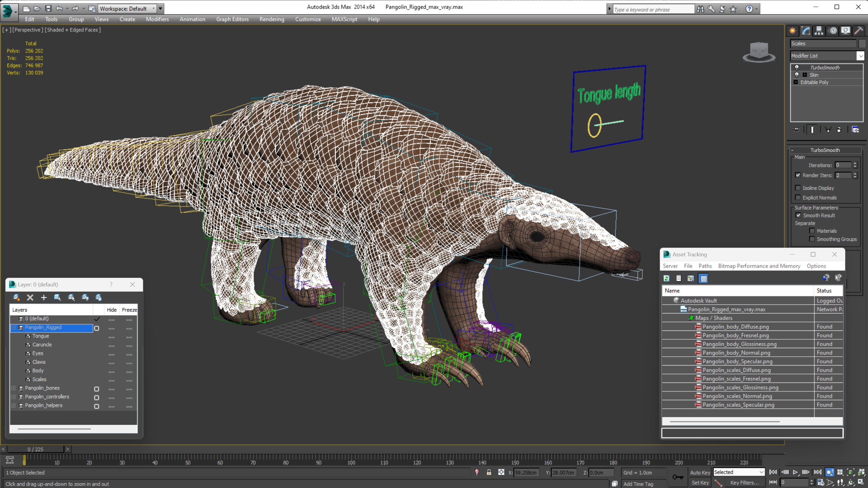The height and width of the screenshot is (488, 868).
Task: Open the Hierarchy command panel tab
Action: [x=819, y=31]
